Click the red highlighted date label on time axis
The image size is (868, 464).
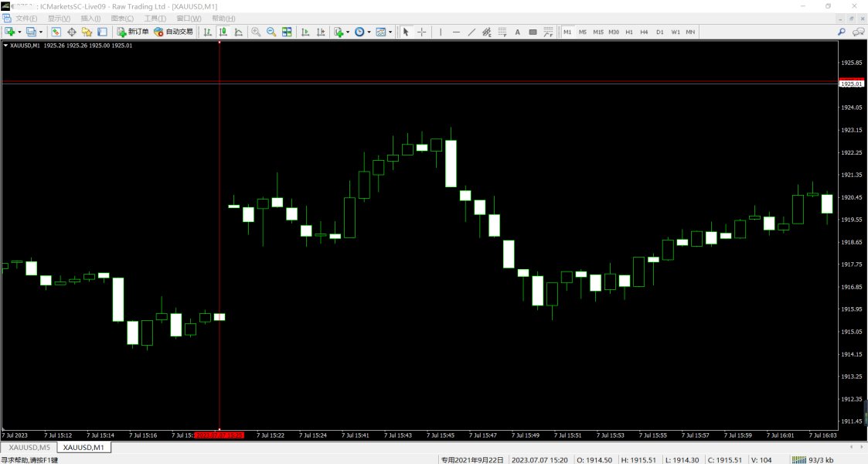coord(220,435)
